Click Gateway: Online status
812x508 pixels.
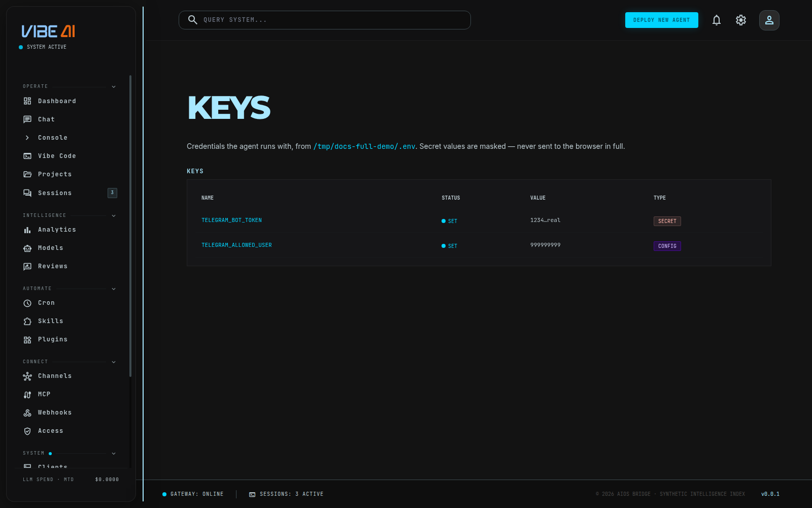click(x=193, y=494)
